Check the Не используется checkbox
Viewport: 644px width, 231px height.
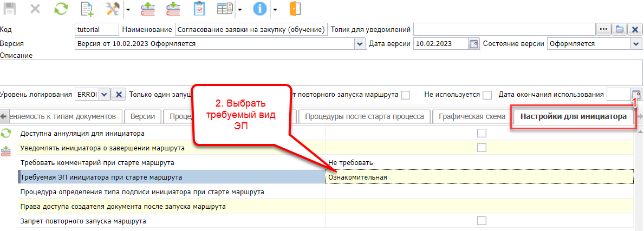(487, 95)
